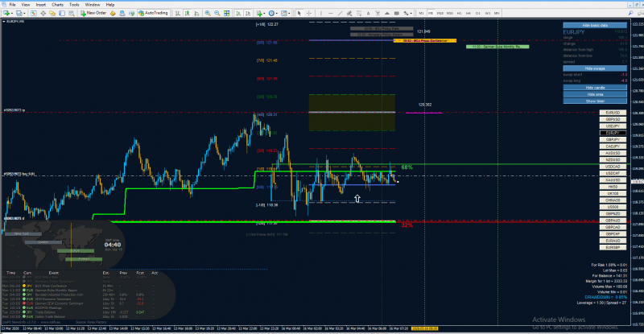Draw a trendline
The width and height of the screenshot is (644, 334).
pyautogui.click(x=340, y=13)
